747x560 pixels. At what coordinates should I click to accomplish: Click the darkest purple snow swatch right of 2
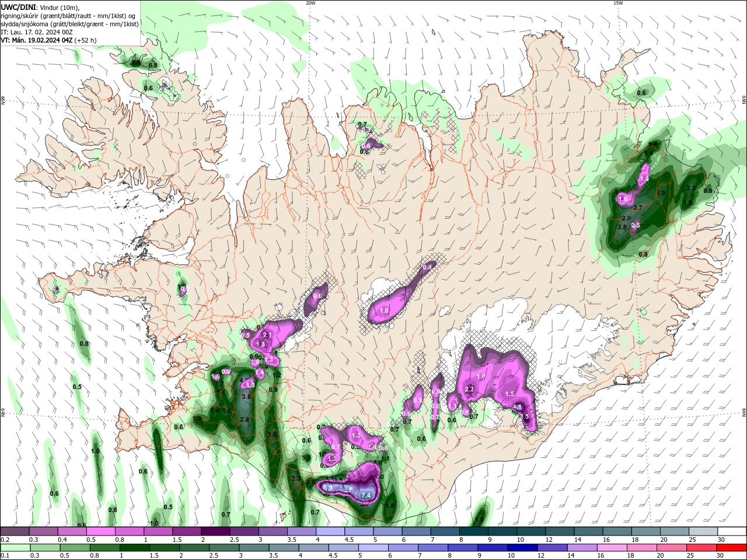[x=215, y=531]
